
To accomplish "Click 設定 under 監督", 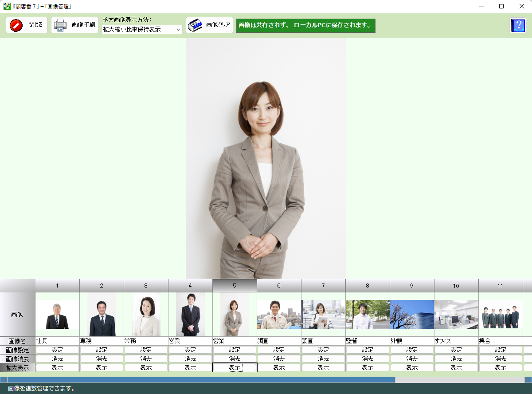I will coord(368,350).
